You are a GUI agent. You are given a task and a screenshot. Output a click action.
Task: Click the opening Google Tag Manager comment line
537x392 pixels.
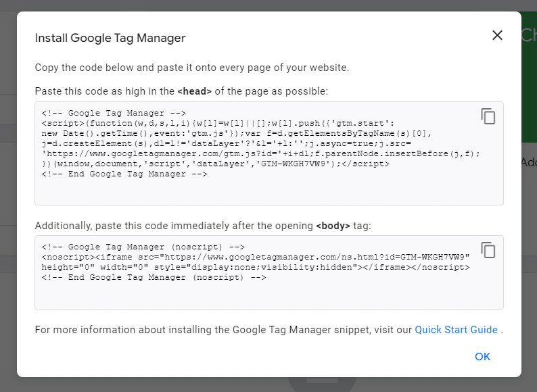pyautogui.click(x=114, y=113)
